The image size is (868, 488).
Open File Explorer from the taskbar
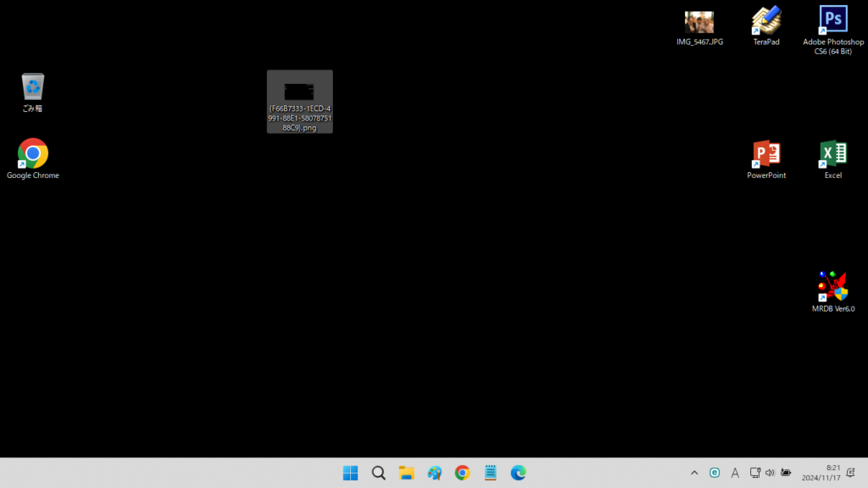click(x=406, y=473)
